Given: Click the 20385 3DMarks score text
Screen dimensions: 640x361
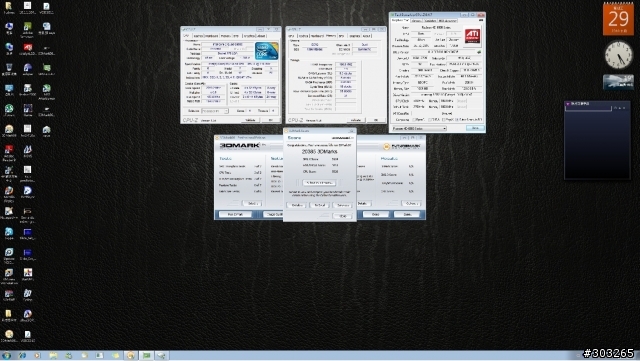Looking at the screenshot, I should click(x=320, y=152).
